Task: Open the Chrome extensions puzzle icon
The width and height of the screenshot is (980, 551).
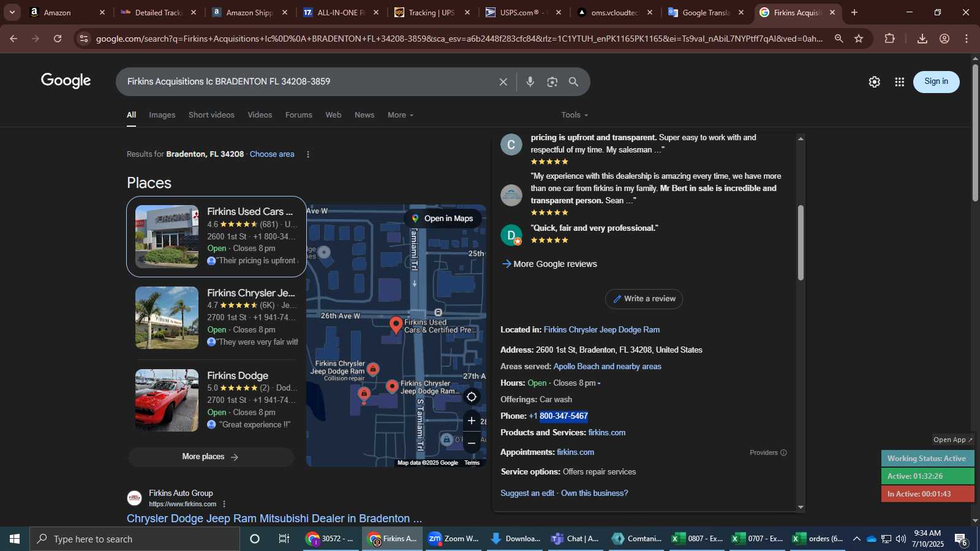Action: pyautogui.click(x=890, y=39)
